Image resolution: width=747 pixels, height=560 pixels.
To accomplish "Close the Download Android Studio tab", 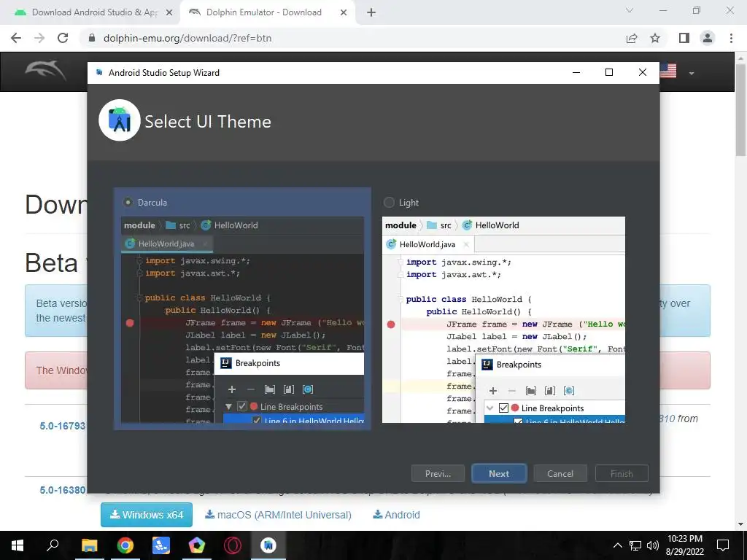I will click(169, 12).
